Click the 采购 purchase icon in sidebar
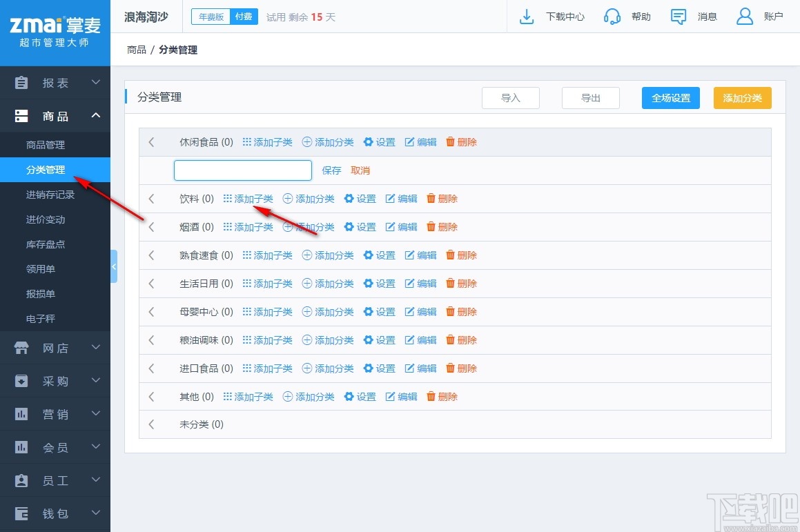The height and width of the screenshot is (532, 800). pos(21,381)
